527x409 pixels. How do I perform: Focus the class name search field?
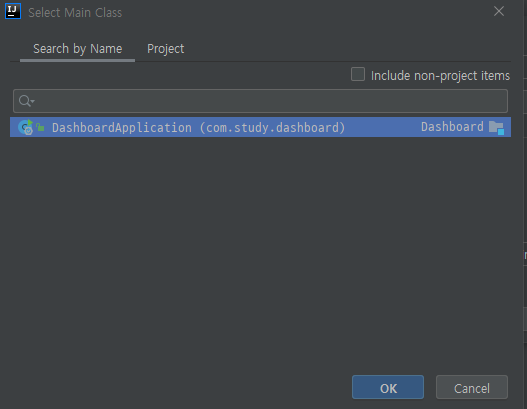(x=260, y=101)
